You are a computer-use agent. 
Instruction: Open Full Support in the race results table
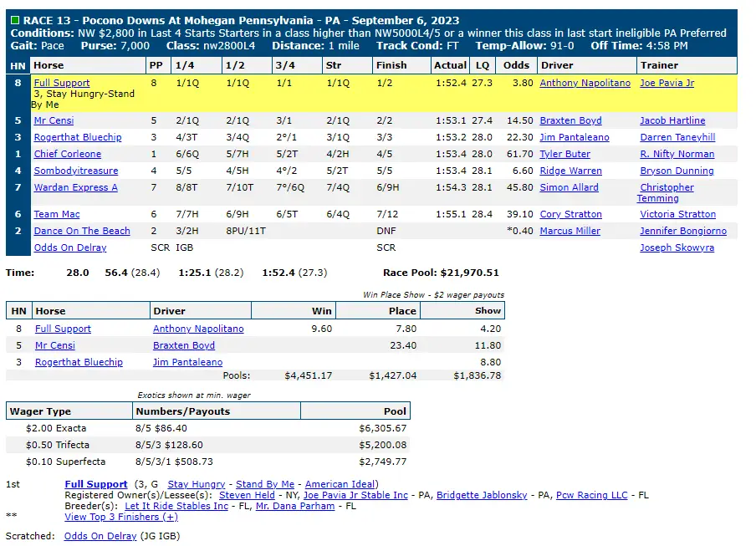coord(62,83)
